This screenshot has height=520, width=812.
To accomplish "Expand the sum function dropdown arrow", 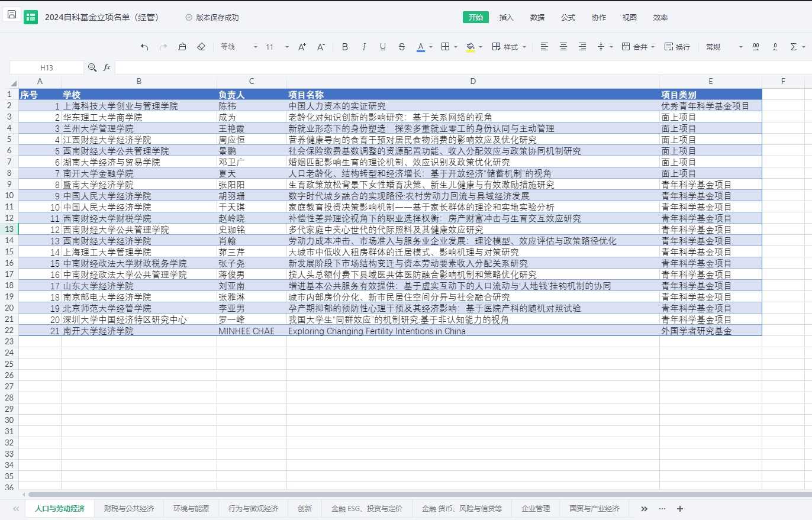I will [804, 47].
